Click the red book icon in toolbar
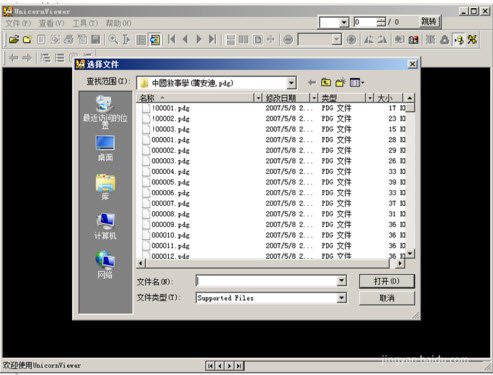 click(414, 40)
